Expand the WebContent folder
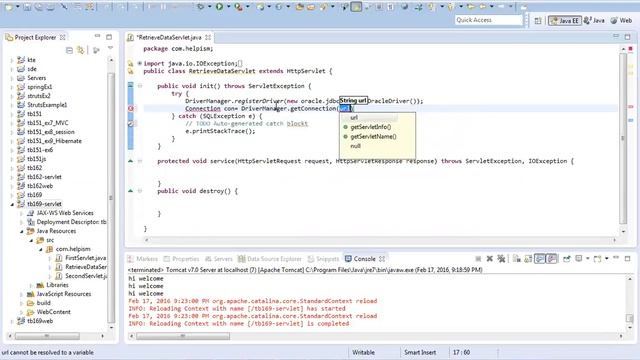640x360 pixels. (22, 312)
